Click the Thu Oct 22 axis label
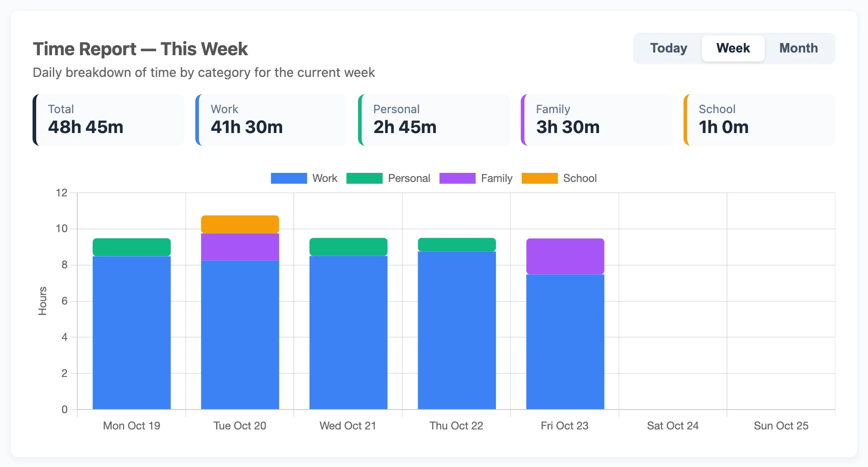 [x=456, y=426]
